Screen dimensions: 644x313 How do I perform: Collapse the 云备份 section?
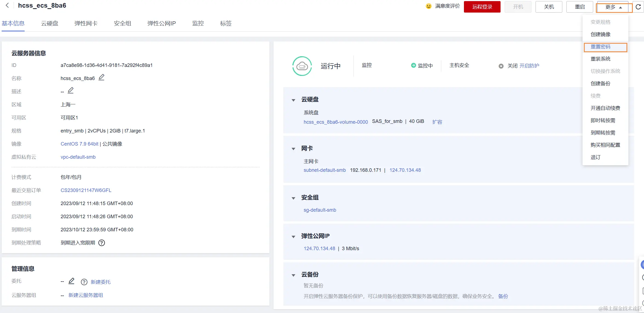tap(293, 275)
